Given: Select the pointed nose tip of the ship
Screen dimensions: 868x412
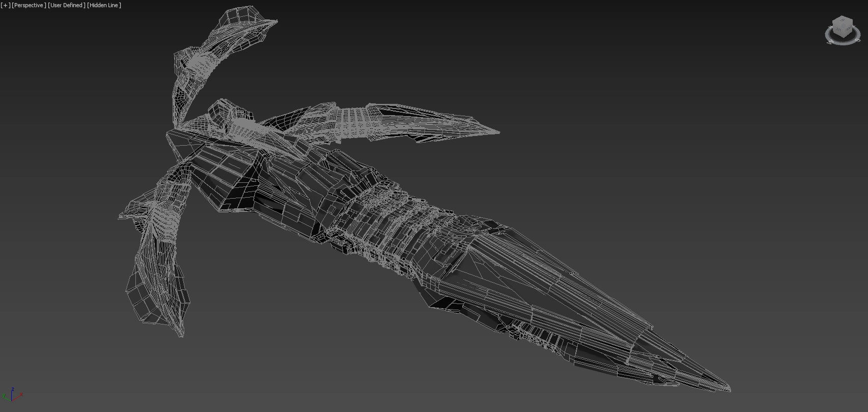Looking at the screenshot, I should 729,390.
